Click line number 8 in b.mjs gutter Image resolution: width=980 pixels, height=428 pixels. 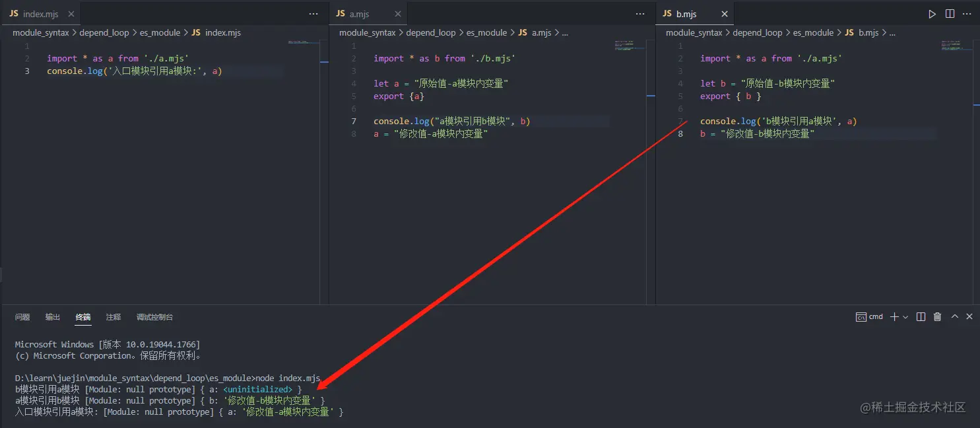[681, 133]
